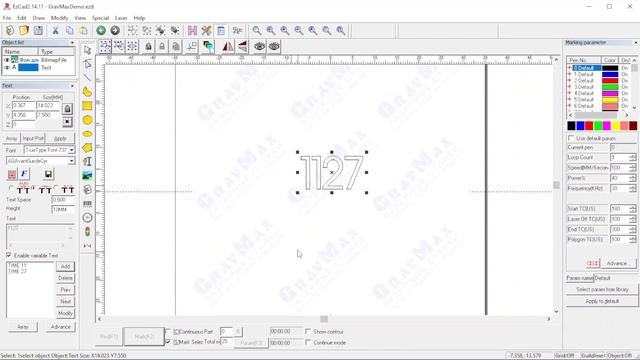Select the text drawing tool
Image resolution: width=640 pixels, height=360 pixels.
pyautogui.click(x=87, y=162)
